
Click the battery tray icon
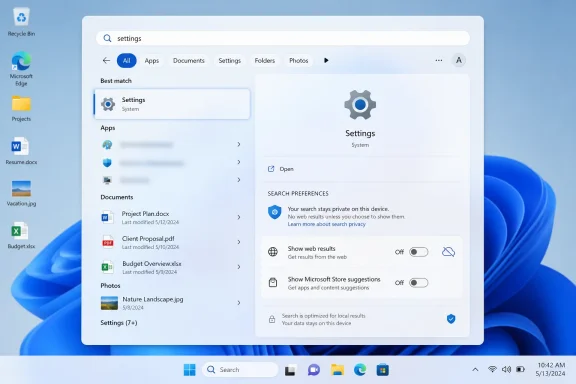click(520, 369)
